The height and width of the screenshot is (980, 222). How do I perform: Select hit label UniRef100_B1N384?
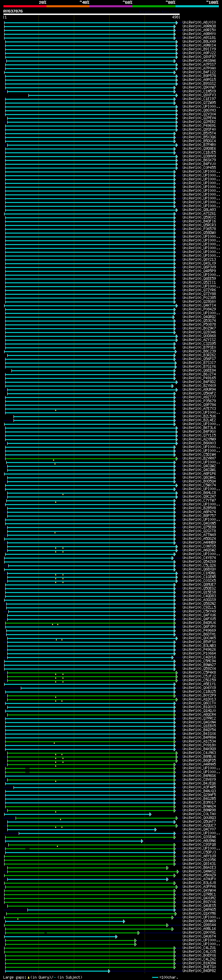199,963
